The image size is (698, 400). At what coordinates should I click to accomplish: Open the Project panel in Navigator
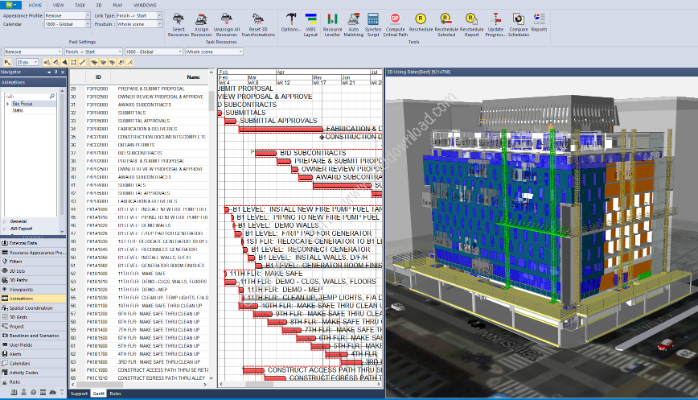click(33, 327)
